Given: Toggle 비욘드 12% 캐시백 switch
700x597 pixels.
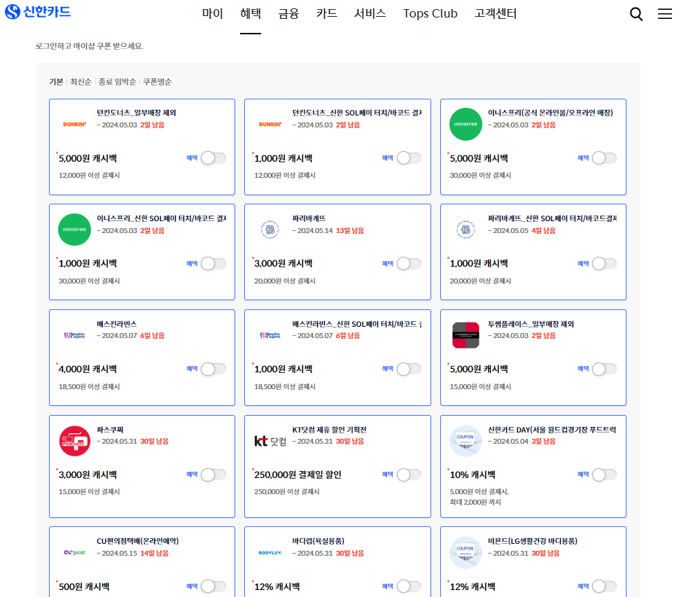Looking at the screenshot, I should click(x=605, y=587).
